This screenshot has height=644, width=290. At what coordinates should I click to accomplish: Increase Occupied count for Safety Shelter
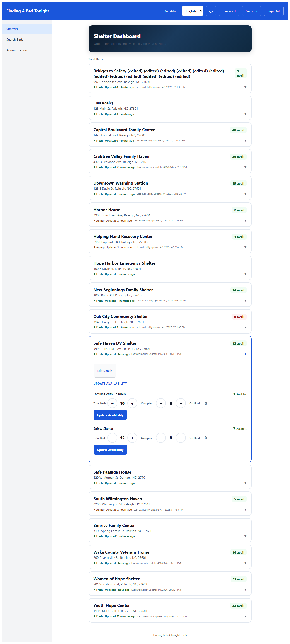click(x=181, y=438)
